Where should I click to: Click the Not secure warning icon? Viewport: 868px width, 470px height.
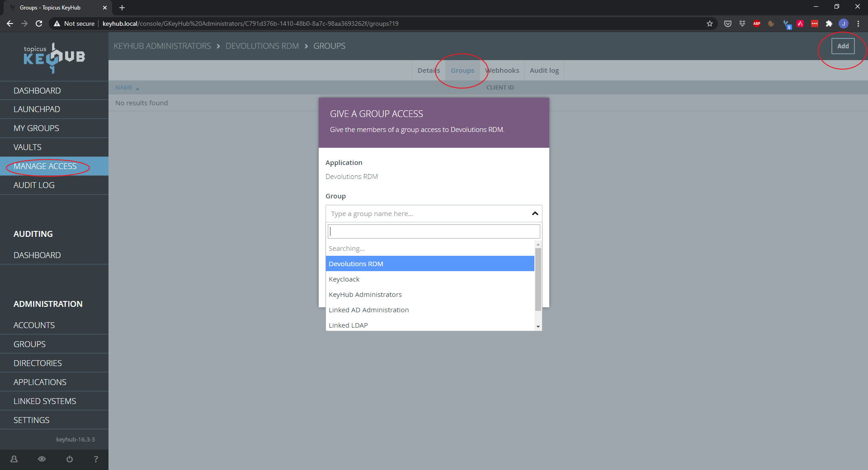point(57,23)
